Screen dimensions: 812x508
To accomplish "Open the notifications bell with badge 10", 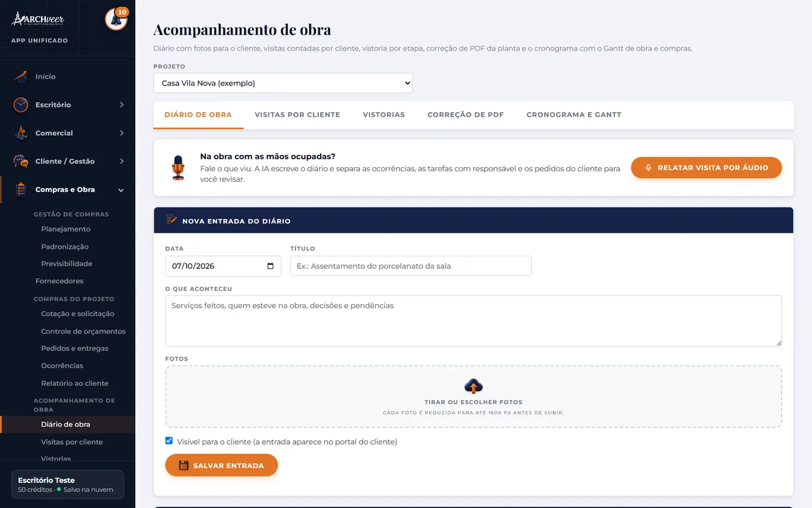I will tap(116, 19).
